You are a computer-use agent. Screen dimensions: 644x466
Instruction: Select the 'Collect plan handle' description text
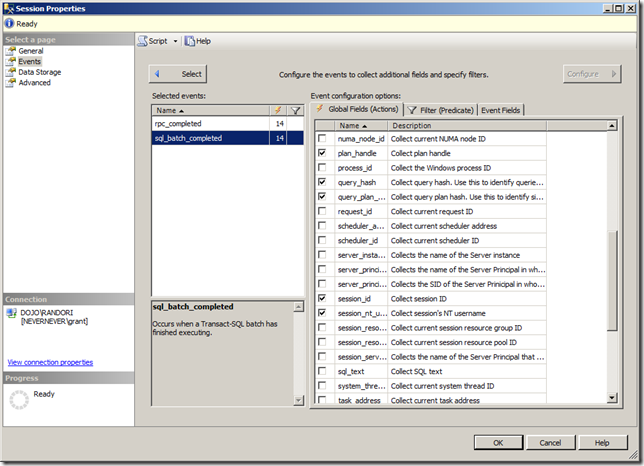pyautogui.click(x=421, y=153)
